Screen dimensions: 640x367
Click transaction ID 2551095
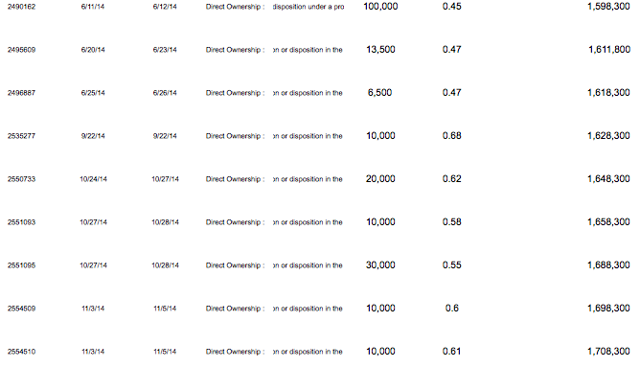[21, 265]
